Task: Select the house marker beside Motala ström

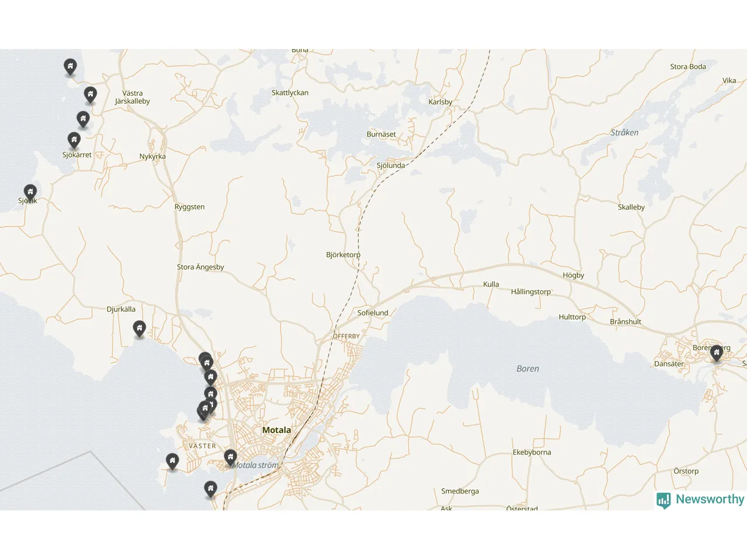Action: pyautogui.click(x=231, y=457)
